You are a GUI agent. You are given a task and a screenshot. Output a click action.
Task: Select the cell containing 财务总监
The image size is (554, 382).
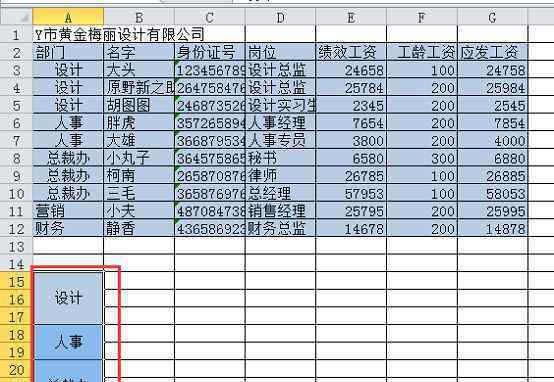click(280, 229)
